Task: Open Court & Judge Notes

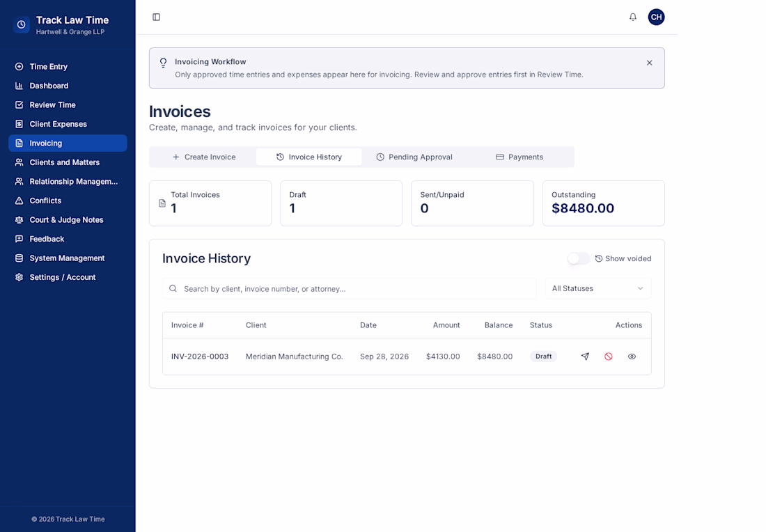Action: click(x=68, y=220)
